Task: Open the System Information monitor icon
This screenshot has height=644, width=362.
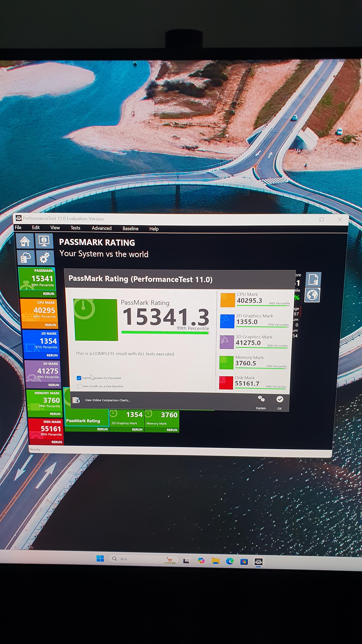Action: tap(44, 241)
